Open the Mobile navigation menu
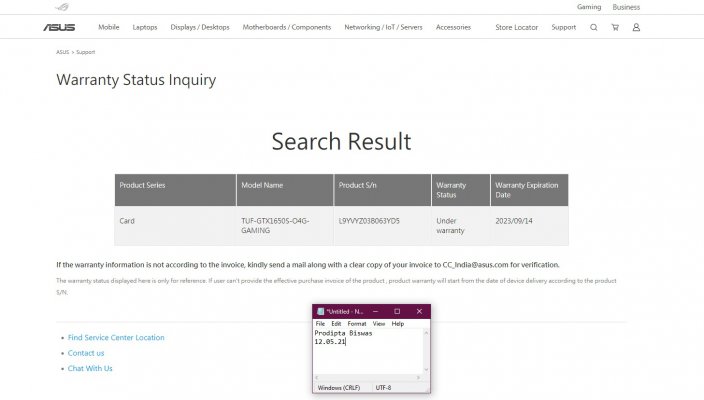This screenshot has height=400, width=704. click(x=109, y=27)
